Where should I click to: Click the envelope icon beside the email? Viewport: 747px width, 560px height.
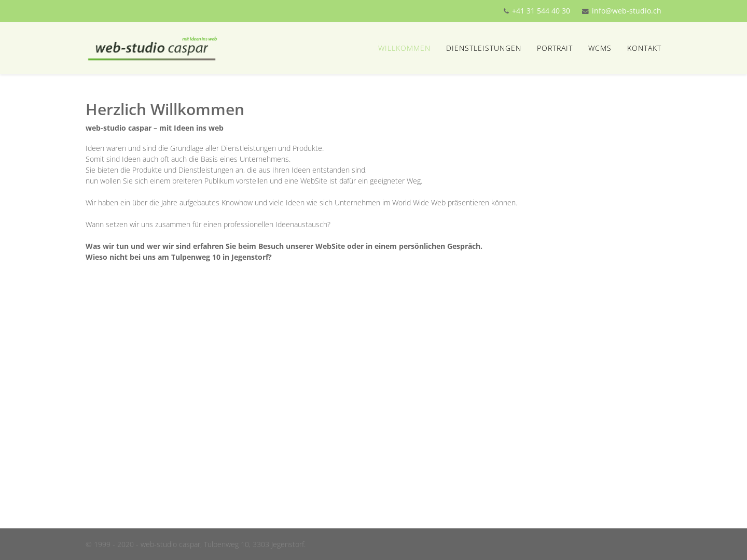tap(585, 11)
